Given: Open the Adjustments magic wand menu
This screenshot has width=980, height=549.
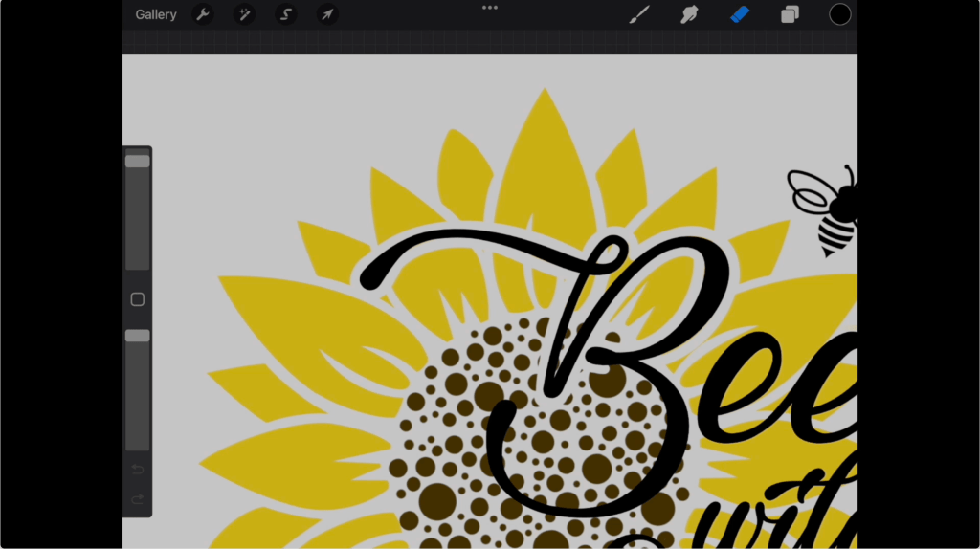Looking at the screenshot, I should (244, 14).
